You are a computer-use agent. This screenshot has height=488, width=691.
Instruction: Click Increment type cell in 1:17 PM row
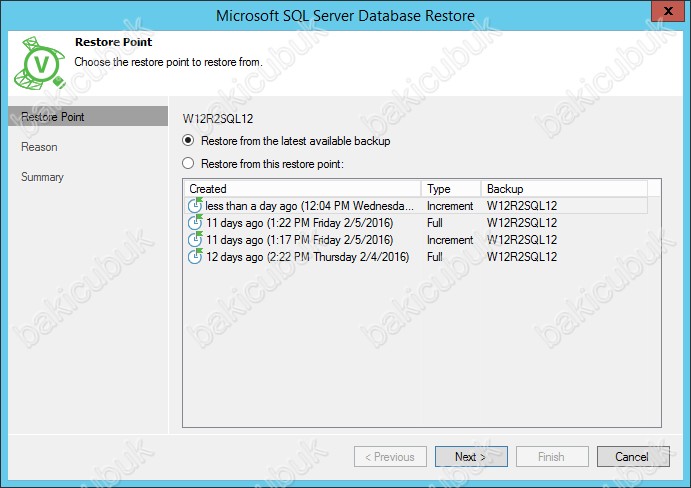450,240
